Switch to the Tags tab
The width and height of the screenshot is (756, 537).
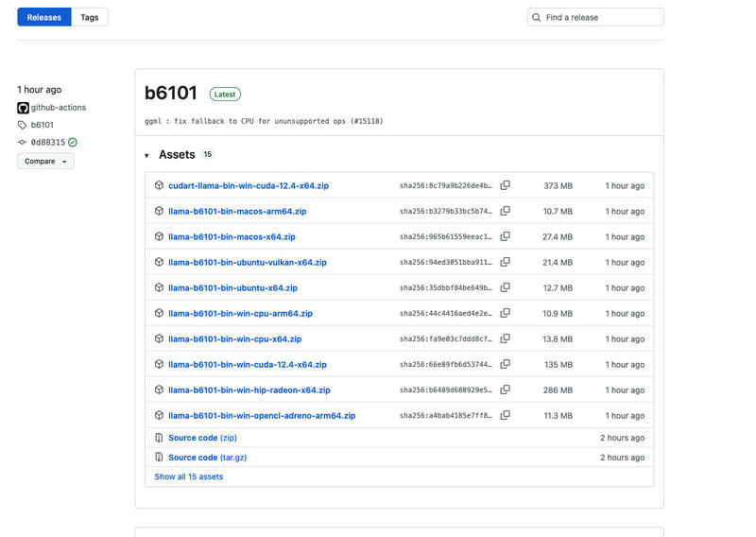pos(90,17)
